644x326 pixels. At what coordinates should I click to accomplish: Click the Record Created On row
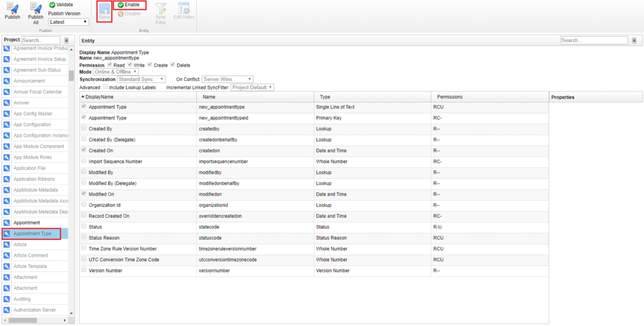314,216
